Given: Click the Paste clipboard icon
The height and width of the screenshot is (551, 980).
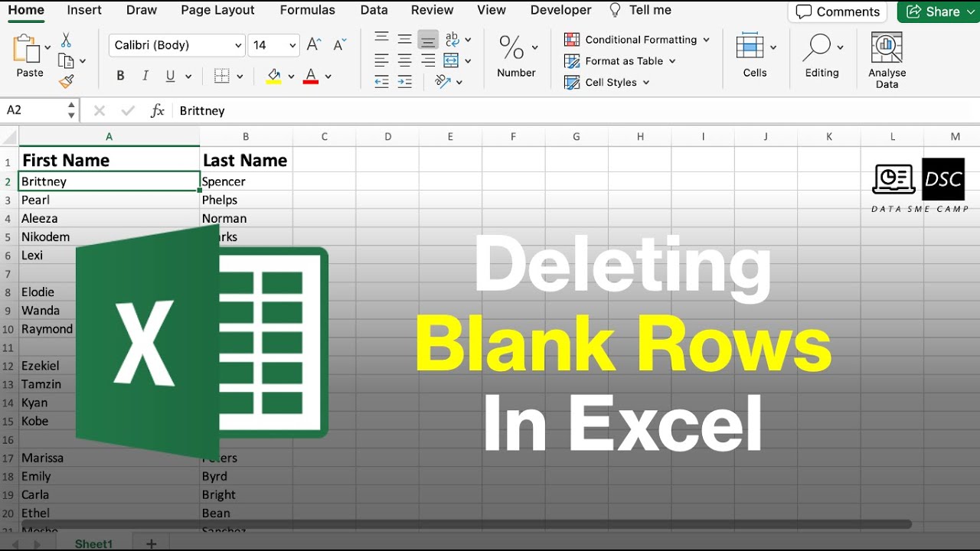Looking at the screenshot, I should [x=27, y=49].
